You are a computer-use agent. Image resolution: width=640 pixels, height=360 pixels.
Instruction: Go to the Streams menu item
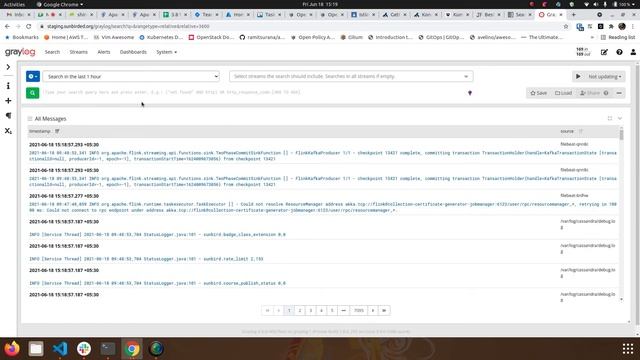tap(78, 52)
